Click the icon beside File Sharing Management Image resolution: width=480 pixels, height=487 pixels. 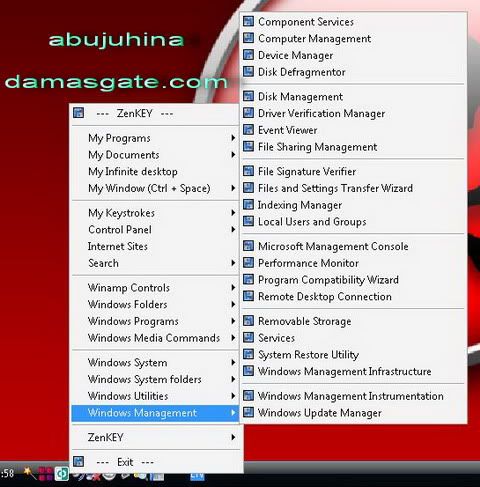248,146
